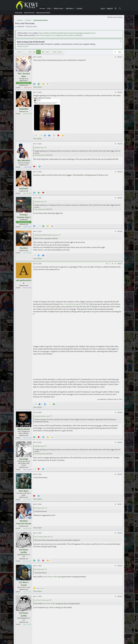Select Search forums in sub-navigation
Viewport: 138px width, 644px height.
(29, 13)
